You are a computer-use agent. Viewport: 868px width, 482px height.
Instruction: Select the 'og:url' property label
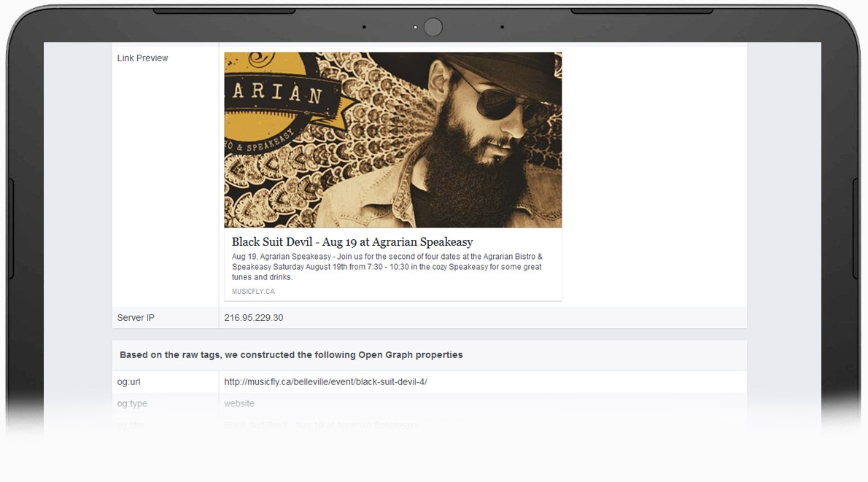[128, 382]
